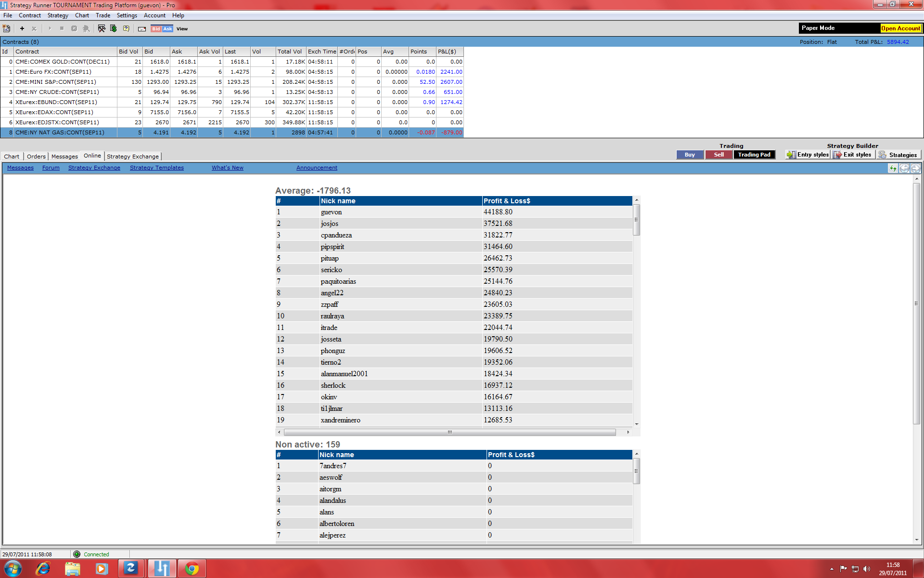
Task: Click the dollar sign report icon
Action: 114,29
